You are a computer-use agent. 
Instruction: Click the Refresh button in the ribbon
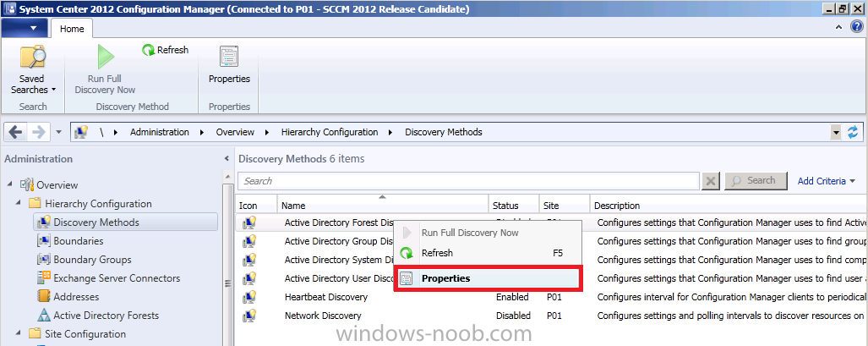click(165, 50)
